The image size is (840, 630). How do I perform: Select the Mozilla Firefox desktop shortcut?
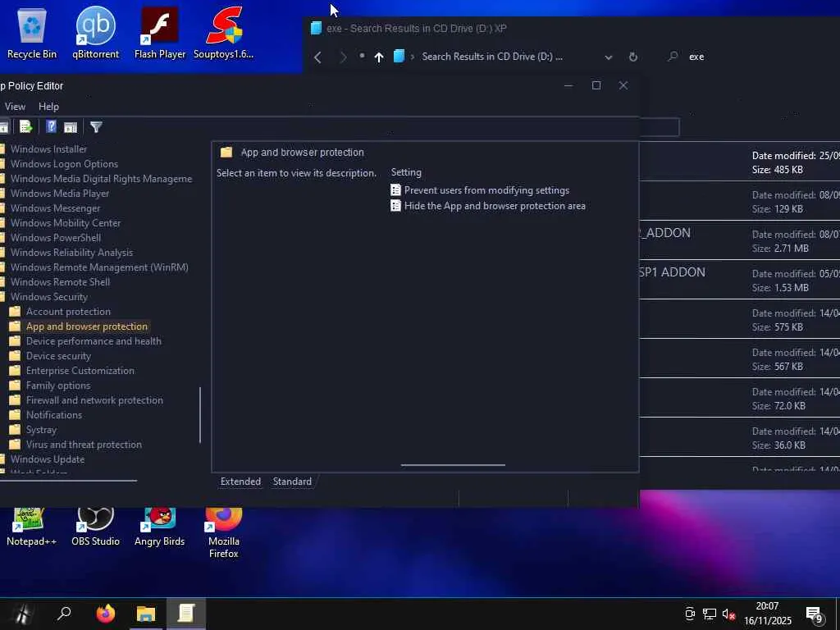point(223,533)
